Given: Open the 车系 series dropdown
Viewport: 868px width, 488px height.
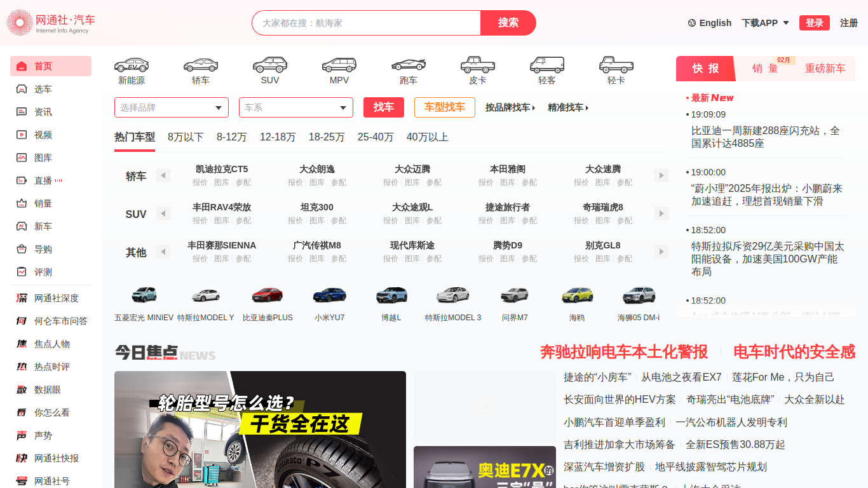Looking at the screenshot, I should coord(296,107).
